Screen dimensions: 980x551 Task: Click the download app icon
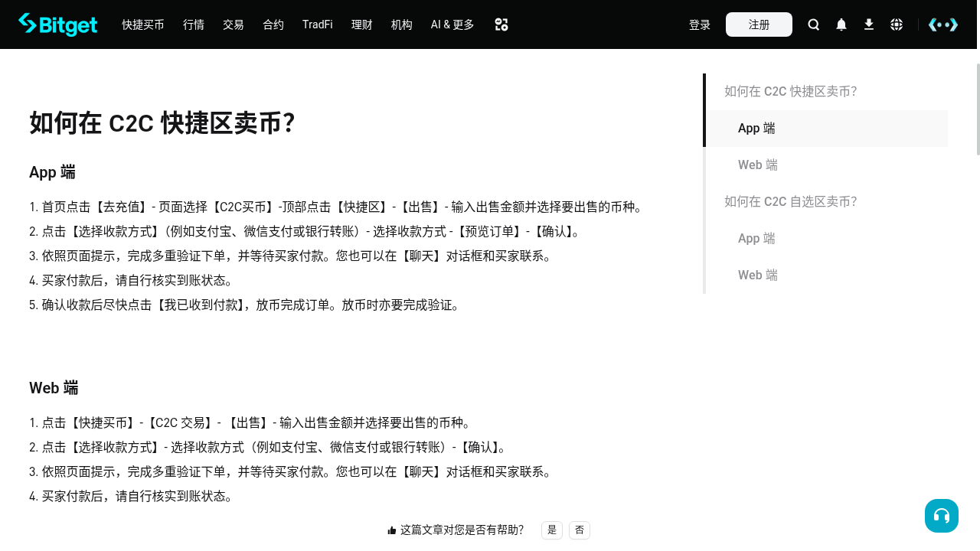[869, 24]
